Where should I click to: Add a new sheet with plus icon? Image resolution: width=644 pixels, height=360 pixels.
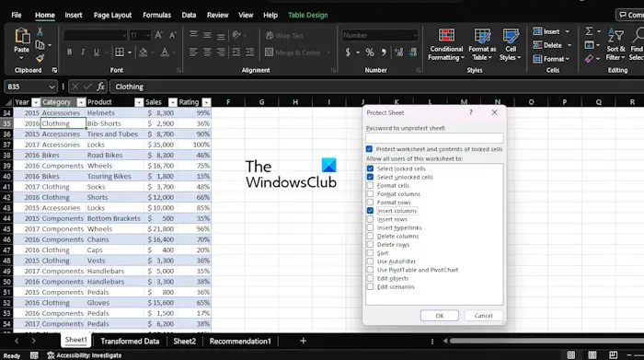pyautogui.click(x=303, y=341)
